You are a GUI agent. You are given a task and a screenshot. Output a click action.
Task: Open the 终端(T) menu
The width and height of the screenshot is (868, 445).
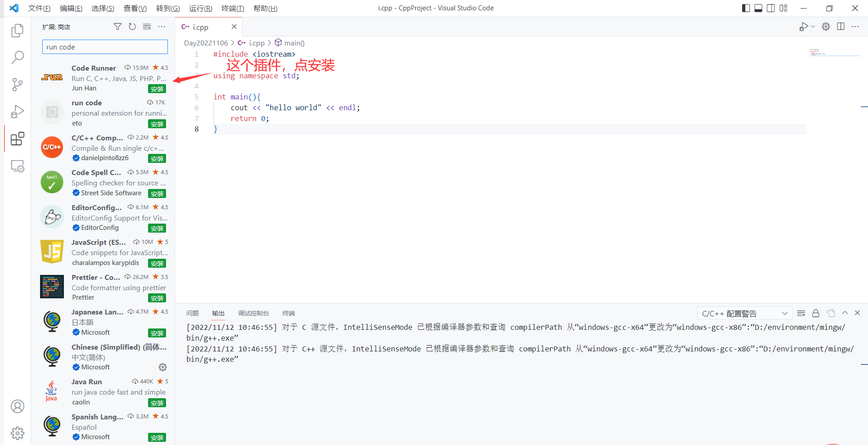[x=233, y=8]
